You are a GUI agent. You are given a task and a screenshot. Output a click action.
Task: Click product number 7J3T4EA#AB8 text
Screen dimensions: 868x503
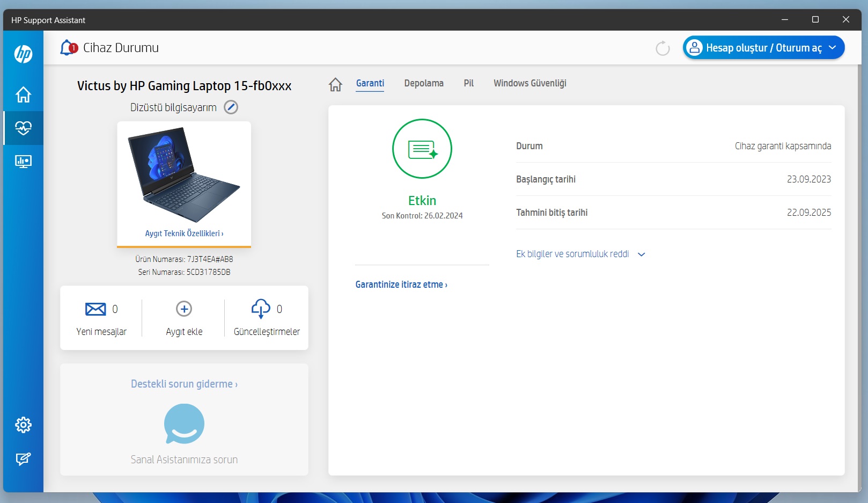click(210, 259)
